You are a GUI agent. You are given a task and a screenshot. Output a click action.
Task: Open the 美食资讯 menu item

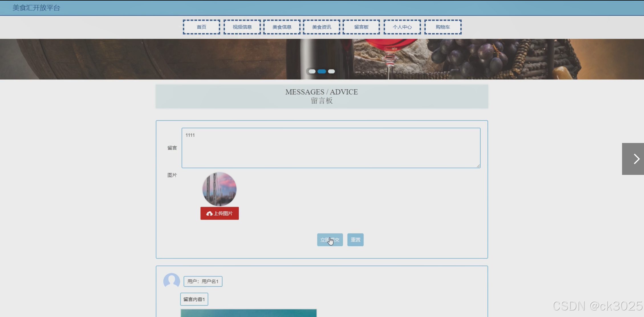click(322, 27)
